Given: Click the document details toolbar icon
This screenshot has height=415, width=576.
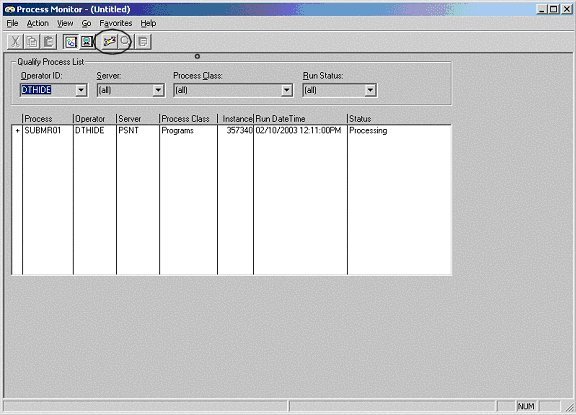Looking at the screenshot, I should tap(143, 42).
